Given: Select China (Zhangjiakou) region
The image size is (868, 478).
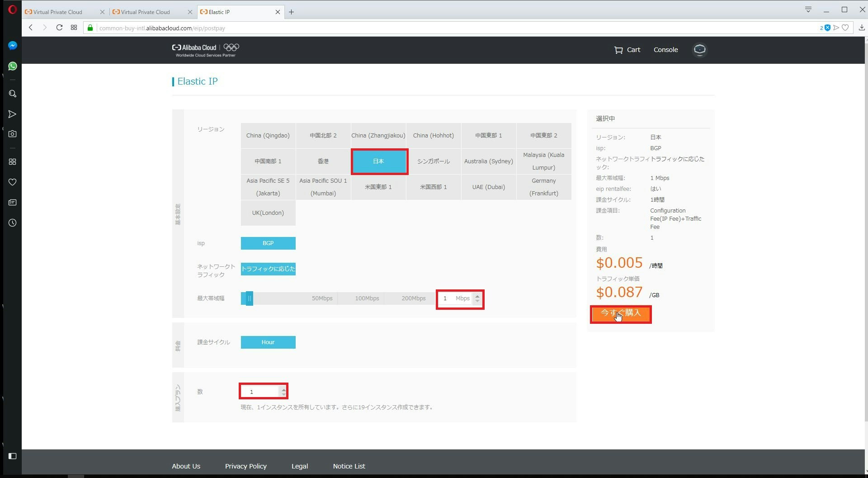Looking at the screenshot, I should [x=378, y=136].
